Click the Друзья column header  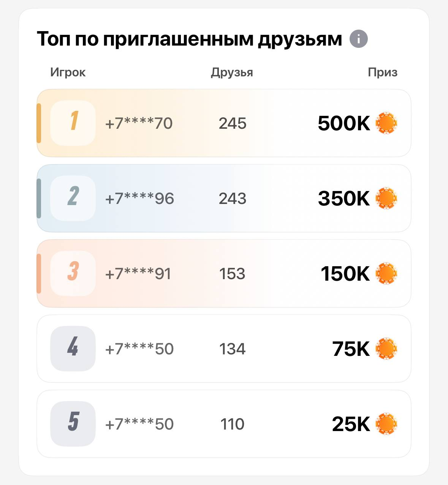click(232, 72)
